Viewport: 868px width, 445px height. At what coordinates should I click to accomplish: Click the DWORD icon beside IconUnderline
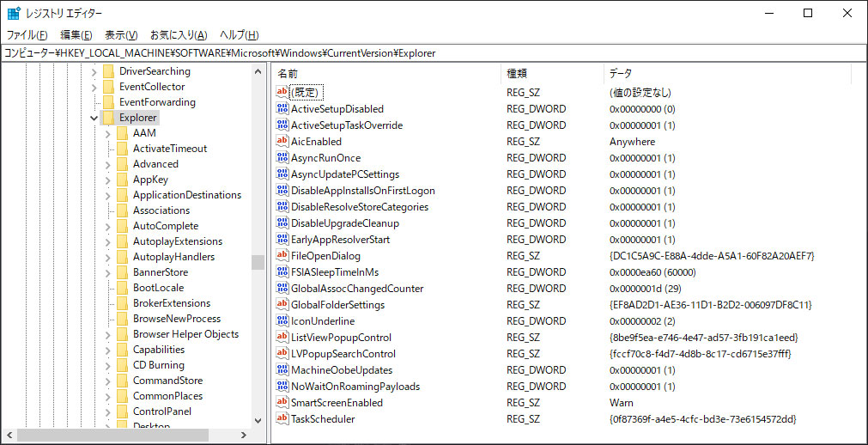click(x=282, y=321)
